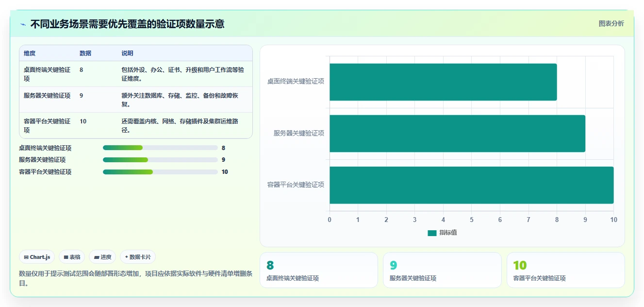The height and width of the screenshot is (307, 644).
Task: Click the table data value 10
Action: tap(83, 121)
